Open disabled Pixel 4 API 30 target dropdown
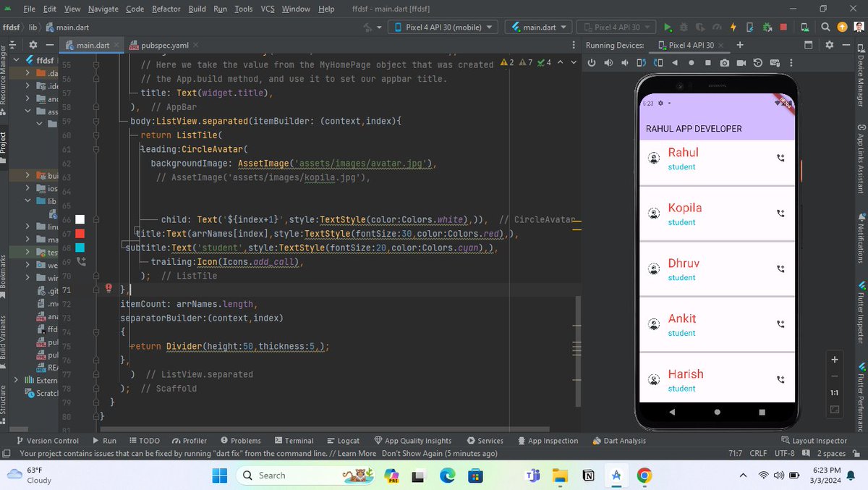Image resolution: width=868 pixels, height=490 pixels. [x=617, y=28]
